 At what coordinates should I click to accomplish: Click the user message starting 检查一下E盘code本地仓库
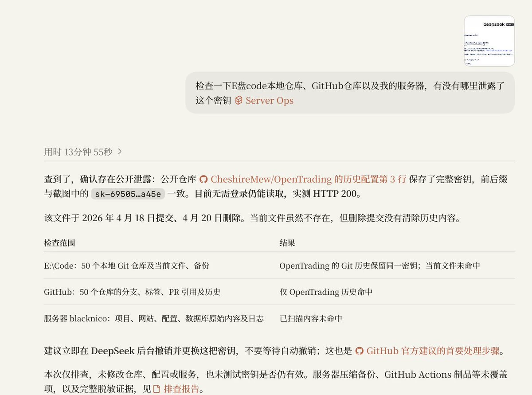pyautogui.click(x=350, y=93)
